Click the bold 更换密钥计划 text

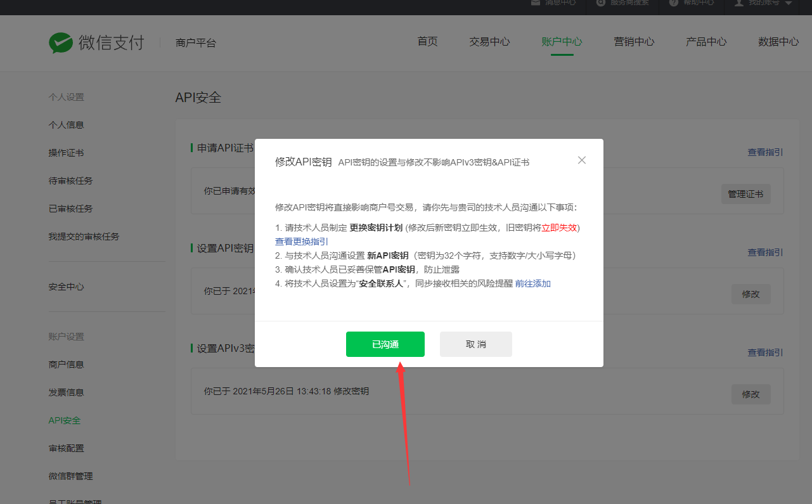[x=376, y=228]
